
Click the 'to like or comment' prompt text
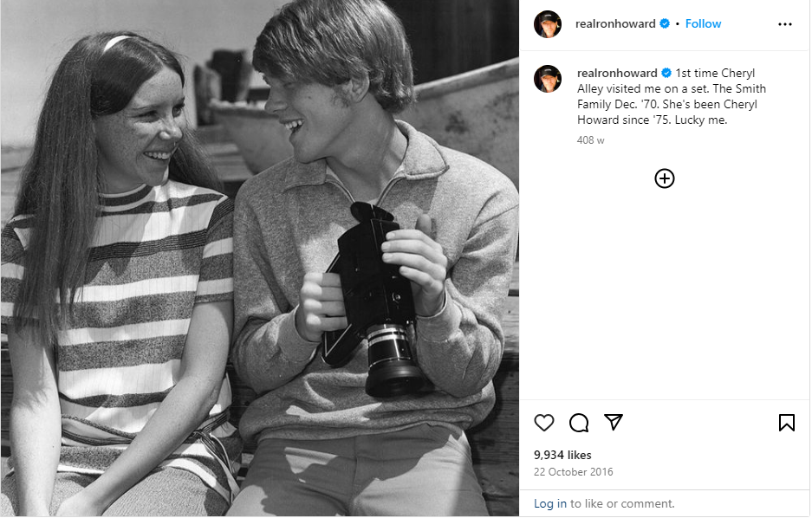pyautogui.click(x=622, y=503)
